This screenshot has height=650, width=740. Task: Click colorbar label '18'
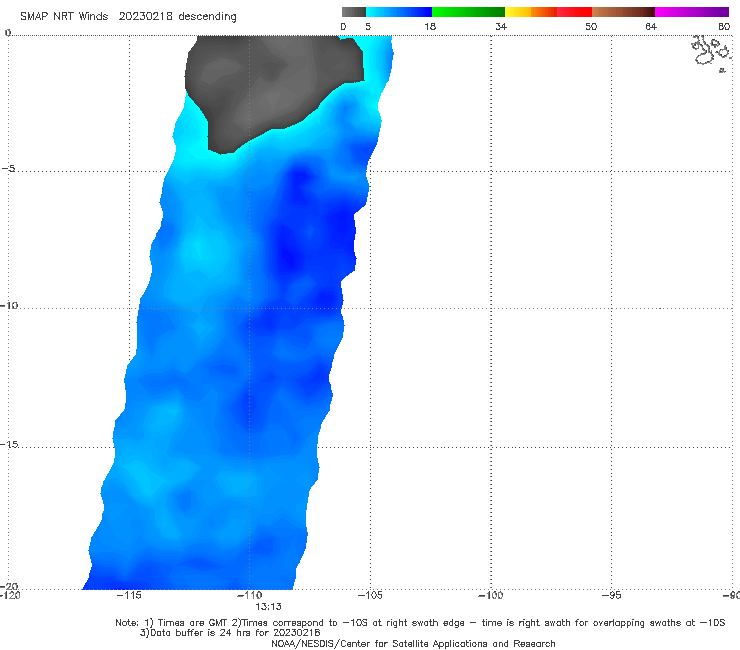430,26
